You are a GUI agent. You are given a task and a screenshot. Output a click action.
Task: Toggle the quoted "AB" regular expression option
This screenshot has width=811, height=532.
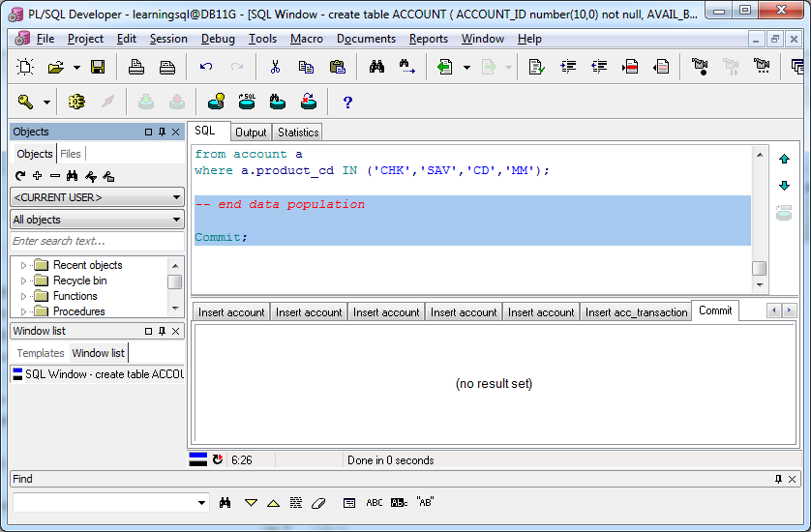tap(425, 502)
